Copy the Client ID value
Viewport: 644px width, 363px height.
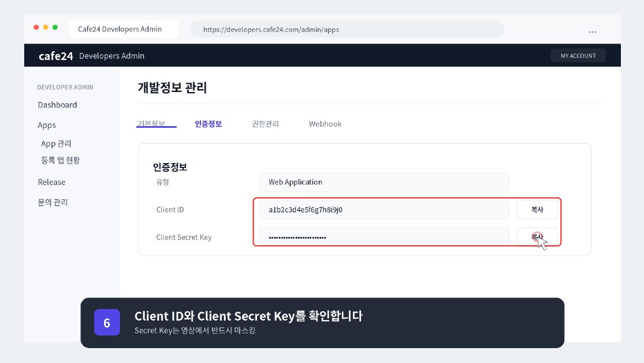coord(537,210)
